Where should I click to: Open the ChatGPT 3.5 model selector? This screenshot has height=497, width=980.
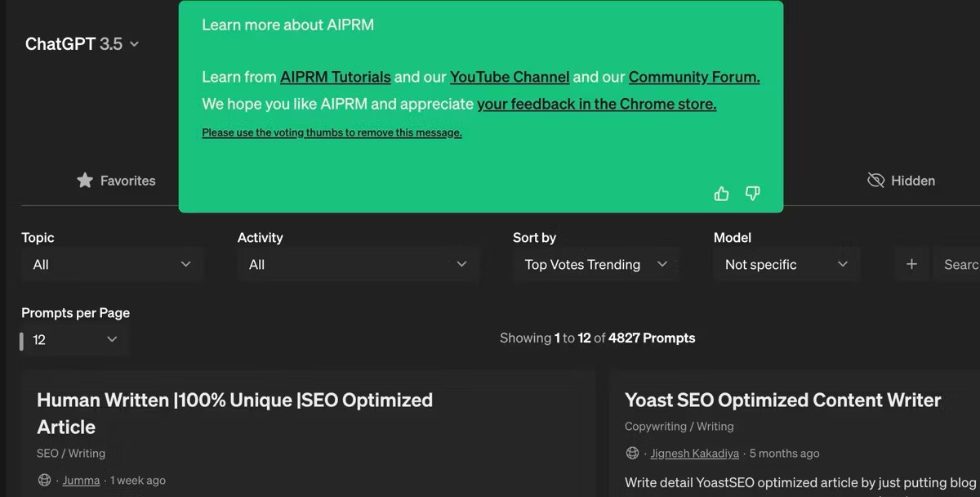(82, 44)
